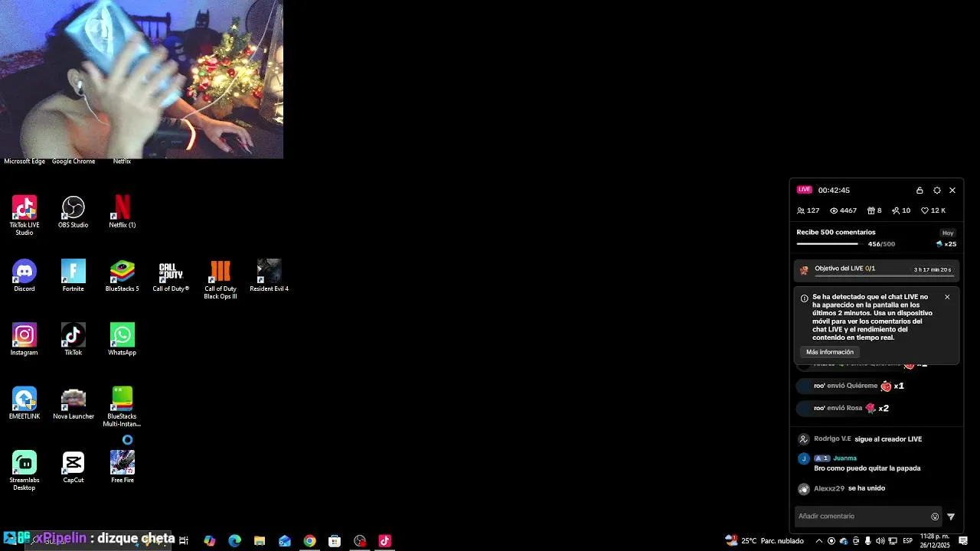
Task: Launch the Nova Launcher desktop icon
Action: click(x=73, y=403)
